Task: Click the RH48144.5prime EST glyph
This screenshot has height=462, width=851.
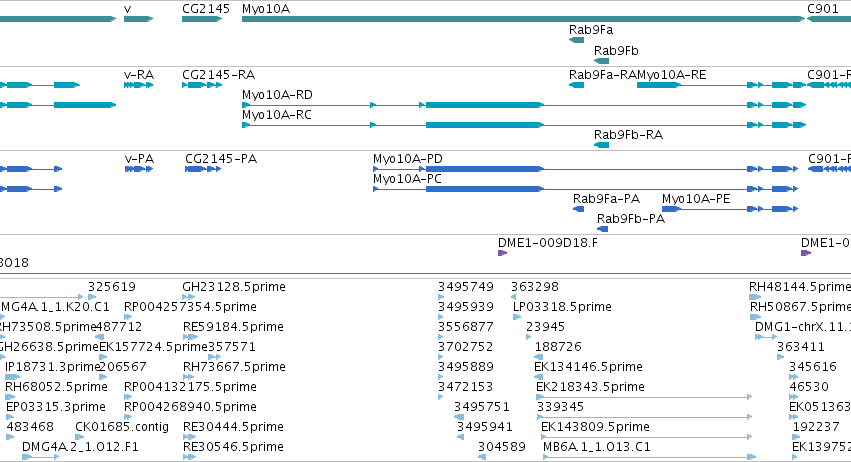Action: (755, 297)
